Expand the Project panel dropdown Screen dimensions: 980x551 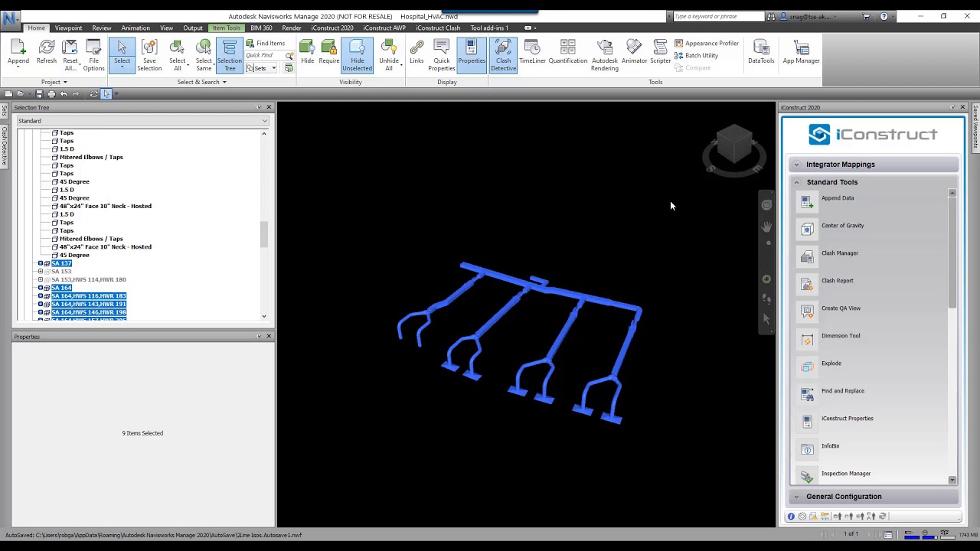coord(54,82)
